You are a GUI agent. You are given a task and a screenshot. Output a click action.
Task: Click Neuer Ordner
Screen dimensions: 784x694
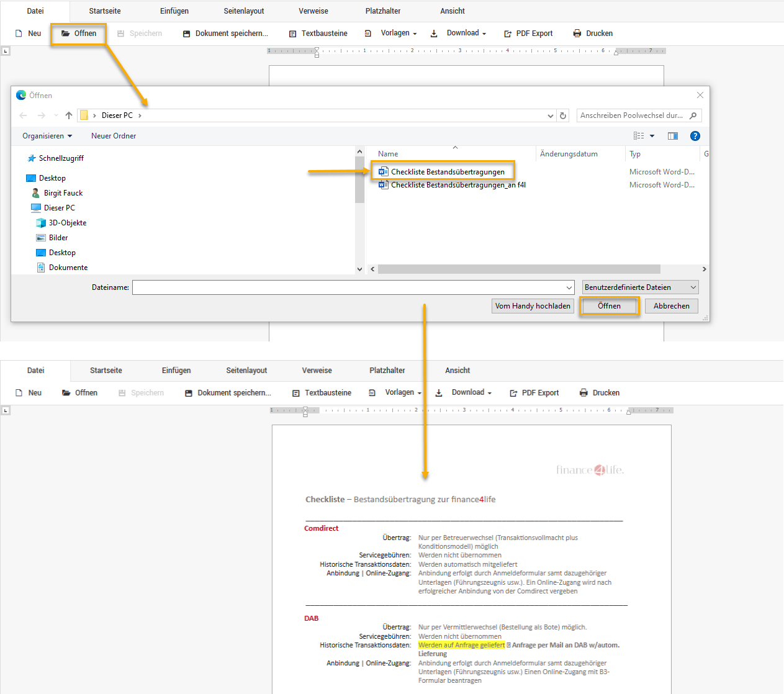[114, 136]
